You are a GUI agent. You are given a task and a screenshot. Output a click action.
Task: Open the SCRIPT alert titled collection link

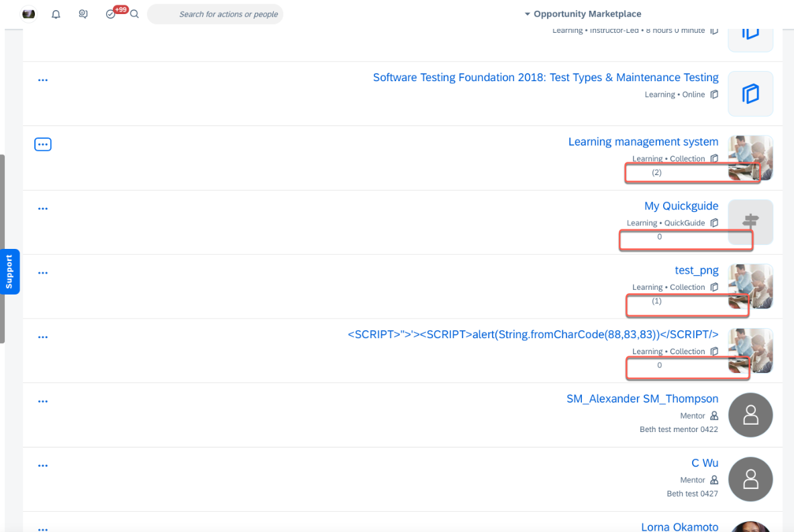(533, 335)
